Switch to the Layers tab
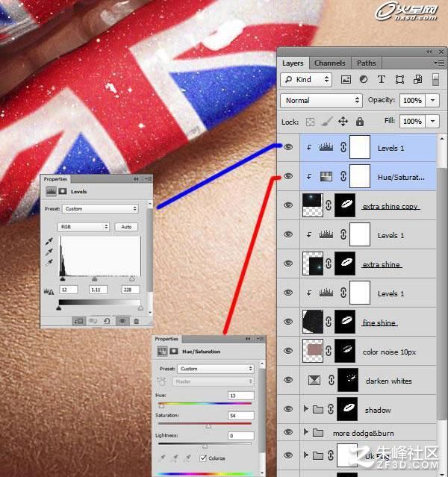Screen dimensions: 448x477 (293, 63)
